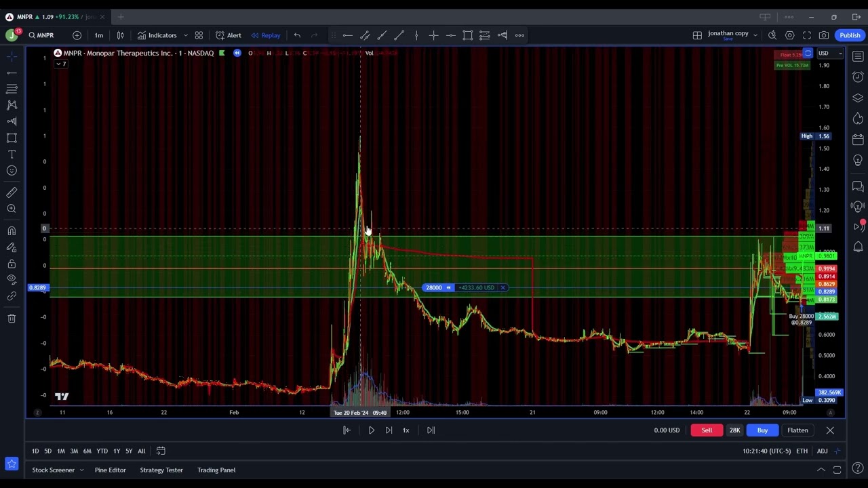Toggle ADJ adjusted data option

tap(822, 451)
